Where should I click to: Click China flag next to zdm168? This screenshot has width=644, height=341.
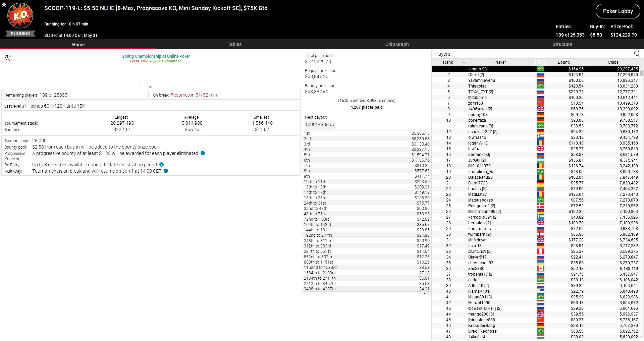point(540,103)
